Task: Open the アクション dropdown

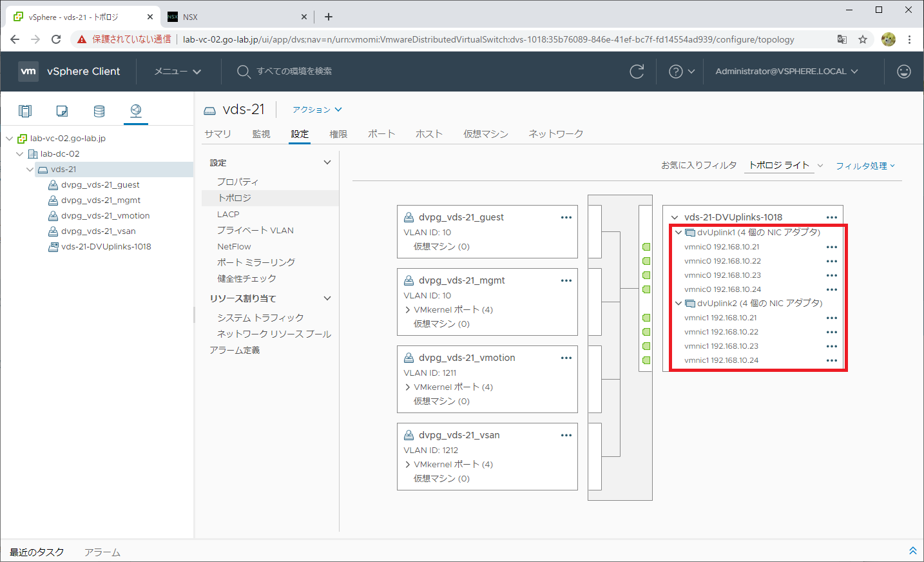Action: point(317,110)
